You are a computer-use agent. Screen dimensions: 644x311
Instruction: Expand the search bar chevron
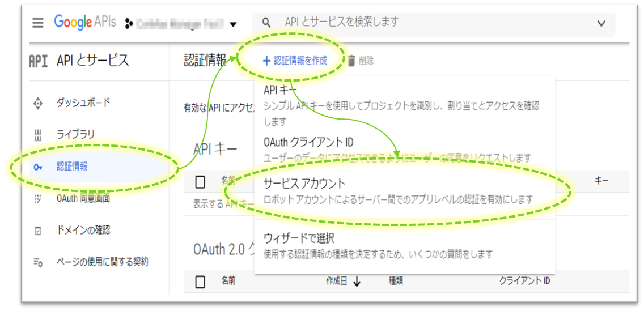pos(601,23)
